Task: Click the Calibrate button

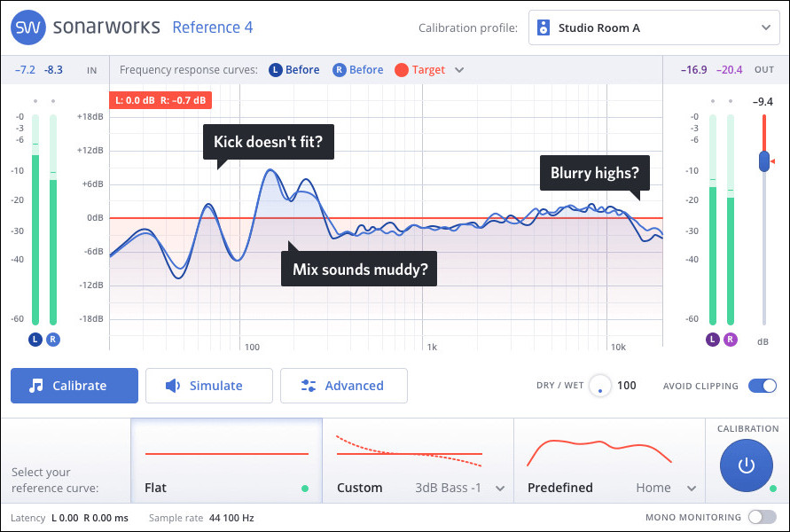Action: [74, 385]
